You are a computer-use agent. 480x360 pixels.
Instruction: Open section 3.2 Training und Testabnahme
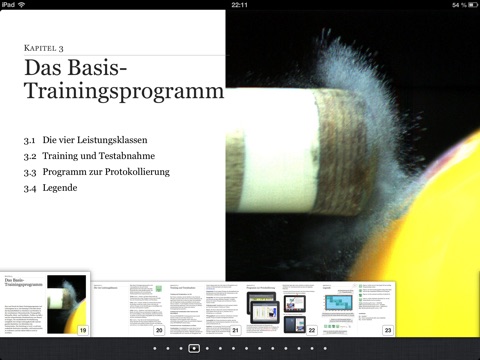click(89, 156)
